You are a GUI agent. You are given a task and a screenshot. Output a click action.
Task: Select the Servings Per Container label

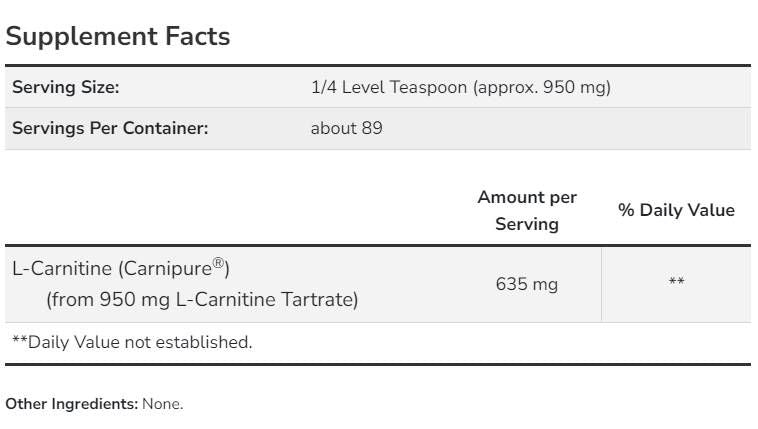110,128
